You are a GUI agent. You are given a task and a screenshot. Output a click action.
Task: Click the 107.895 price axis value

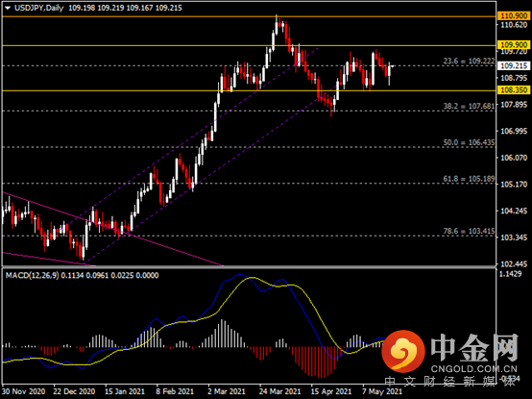pos(514,105)
